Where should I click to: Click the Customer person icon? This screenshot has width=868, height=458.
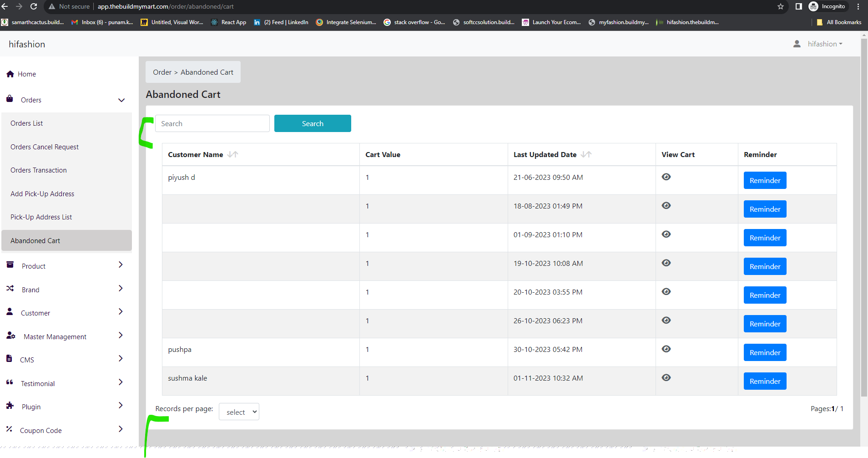point(10,312)
